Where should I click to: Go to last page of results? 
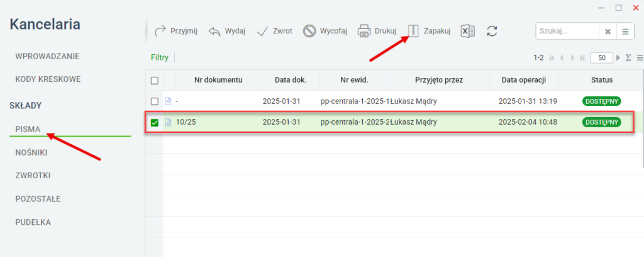[x=582, y=58]
